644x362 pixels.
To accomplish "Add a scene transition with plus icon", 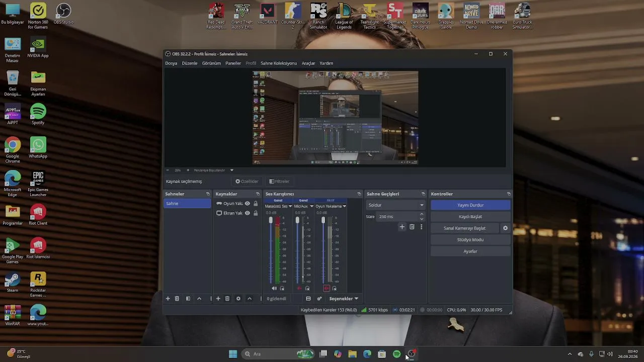I will [x=402, y=227].
